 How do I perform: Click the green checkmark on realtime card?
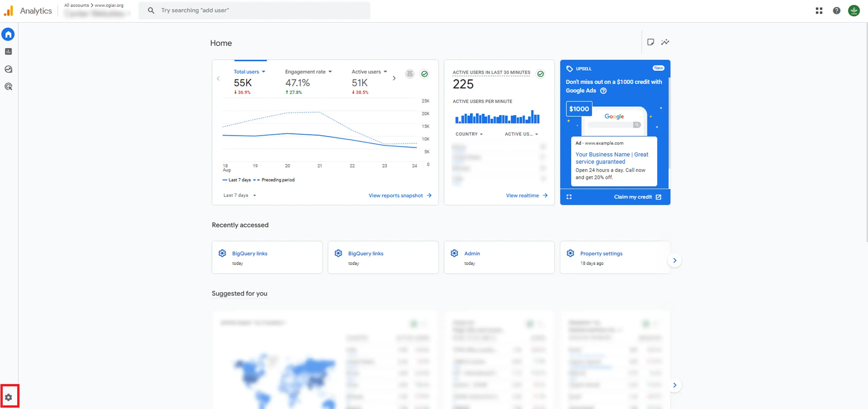(x=540, y=74)
